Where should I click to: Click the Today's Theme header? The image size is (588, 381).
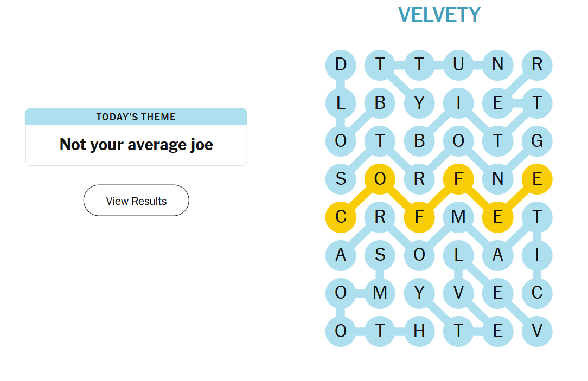(x=136, y=117)
